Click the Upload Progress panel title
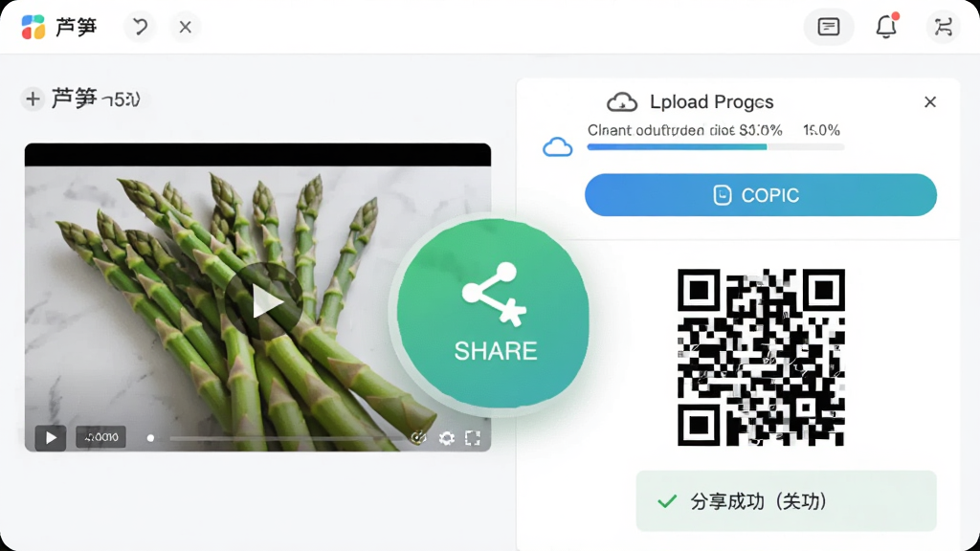Image resolution: width=980 pixels, height=551 pixels. pyautogui.click(x=711, y=101)
